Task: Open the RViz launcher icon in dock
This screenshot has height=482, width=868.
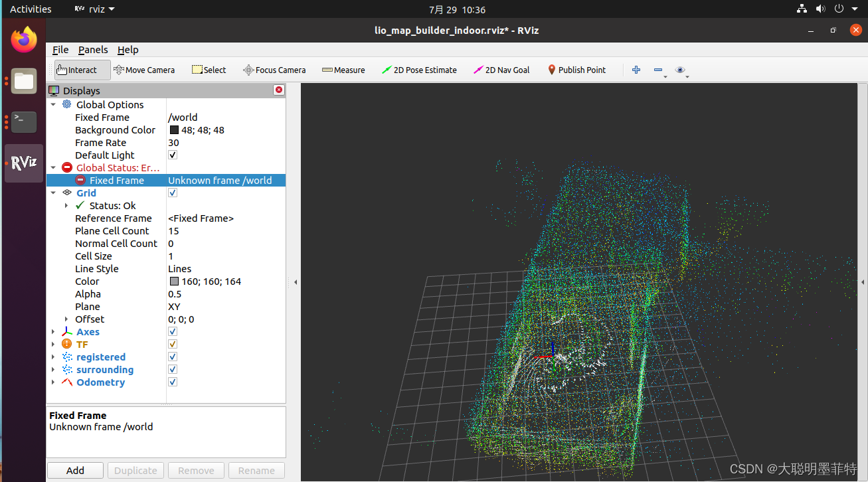Action: (x=23, y=163)
